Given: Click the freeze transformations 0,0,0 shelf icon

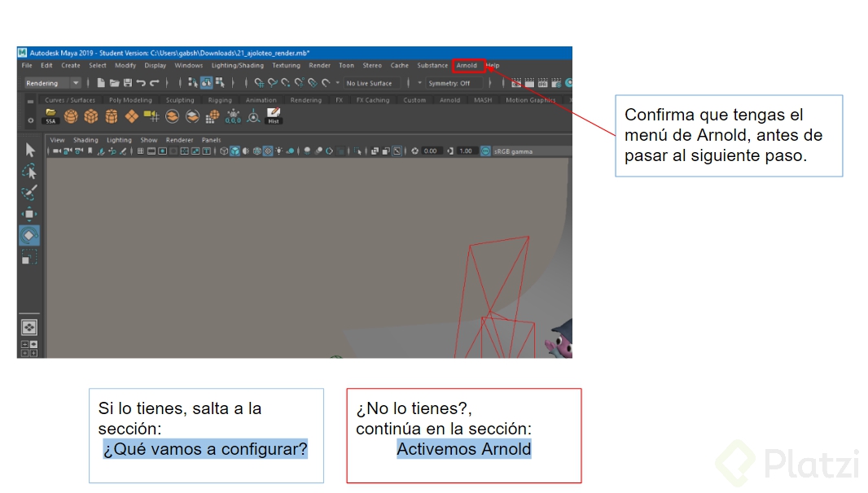Looking at the screenshot, I should [233, 116].
